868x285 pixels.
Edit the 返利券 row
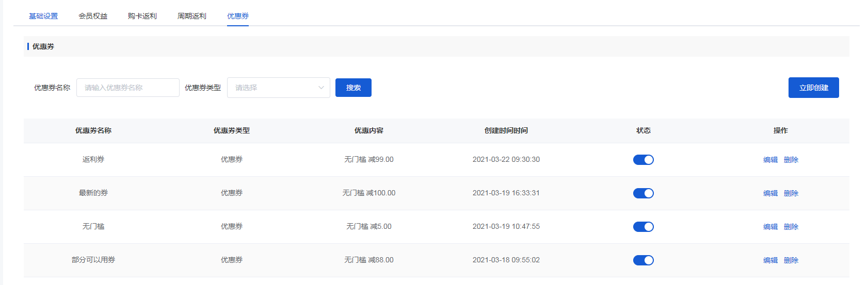click(x=770, y=160)
